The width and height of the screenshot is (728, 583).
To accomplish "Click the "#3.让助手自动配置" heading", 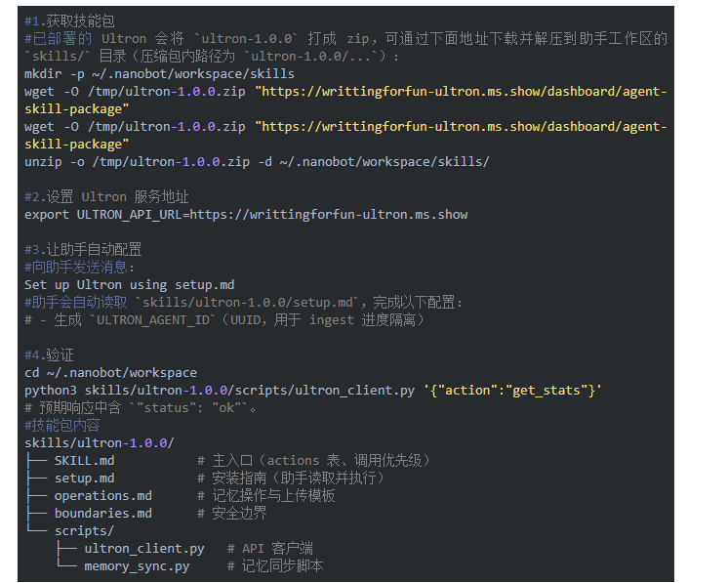I will [83, 249].
